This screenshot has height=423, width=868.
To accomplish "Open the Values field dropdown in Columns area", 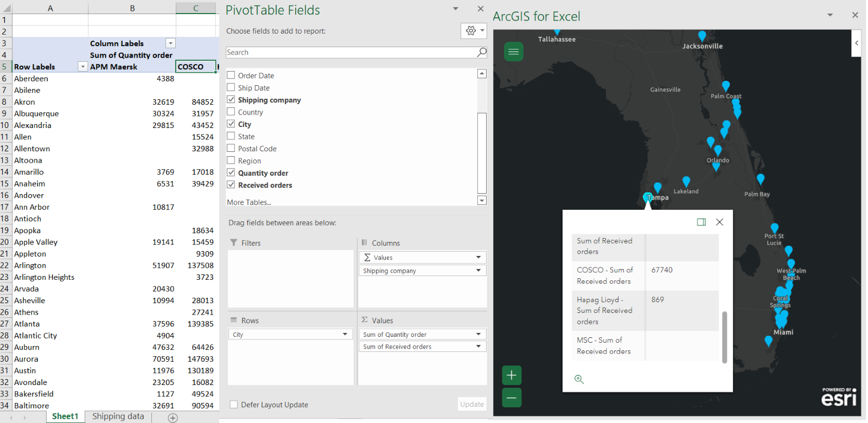I will tap(478, 258).
